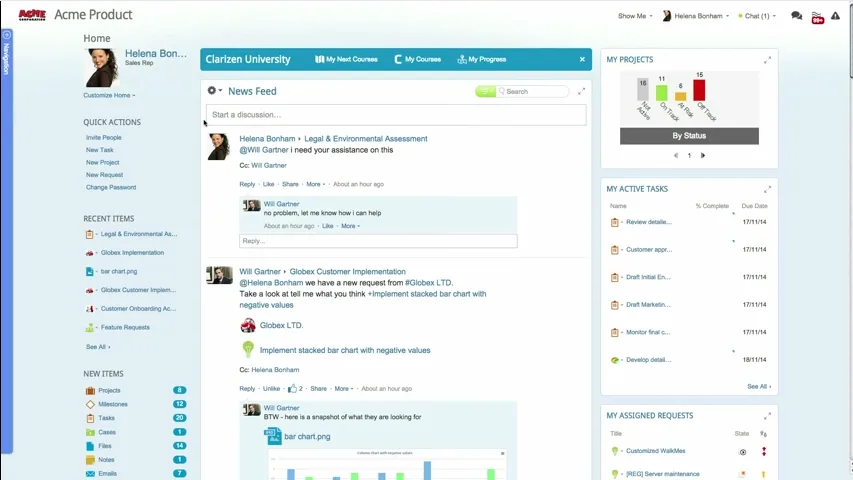Expand See All under Recent Items
The height and width of the screenshot is (480, 853).
pyautogui.click(x=98, y=347)
